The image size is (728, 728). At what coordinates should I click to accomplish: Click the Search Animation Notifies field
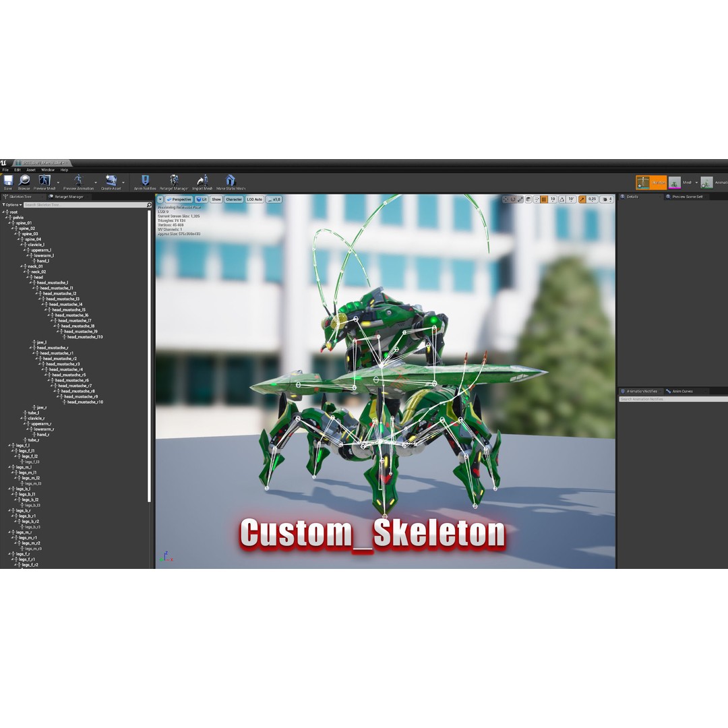(x=673, y=399)
